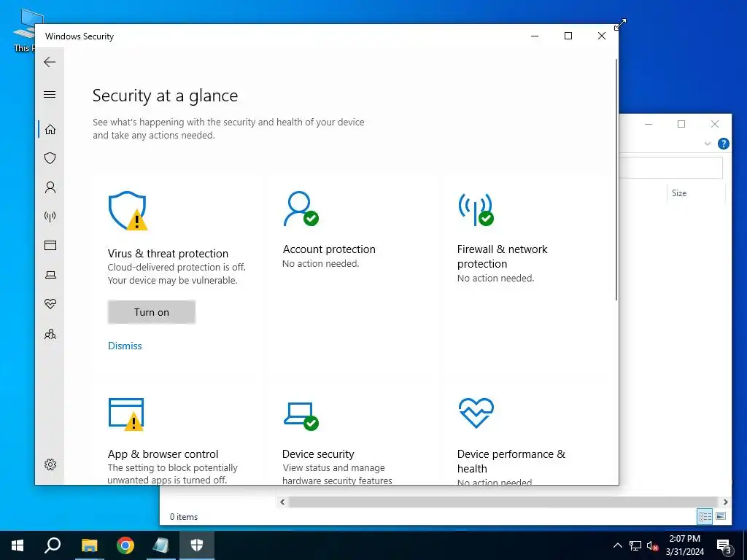This screenshot has height=560, width=747.
Task: Open Device security heading
Action: pos(318,454)
